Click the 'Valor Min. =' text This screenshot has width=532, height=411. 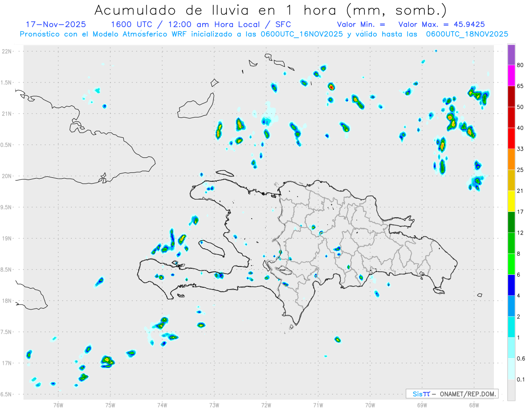coord(361,24)
